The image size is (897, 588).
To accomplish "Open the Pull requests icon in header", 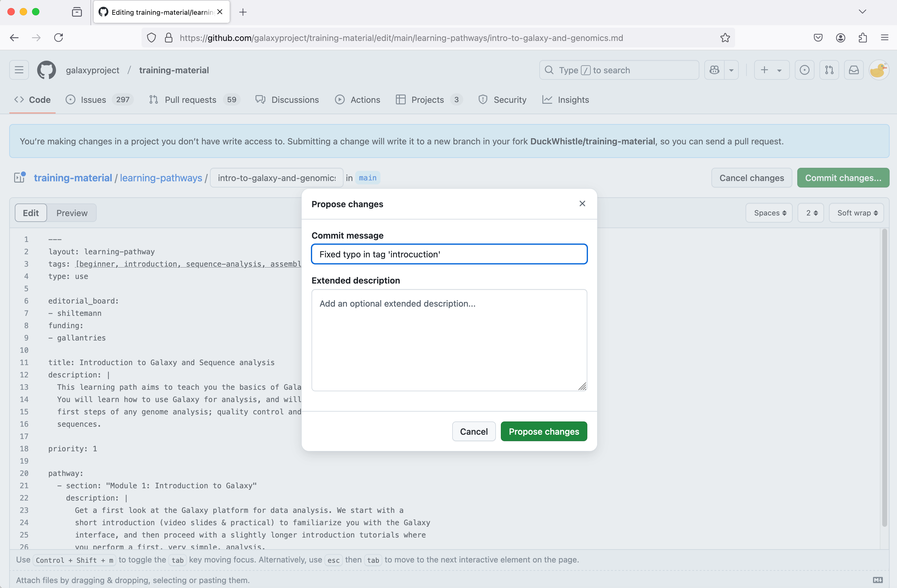I will pos(829,70).
